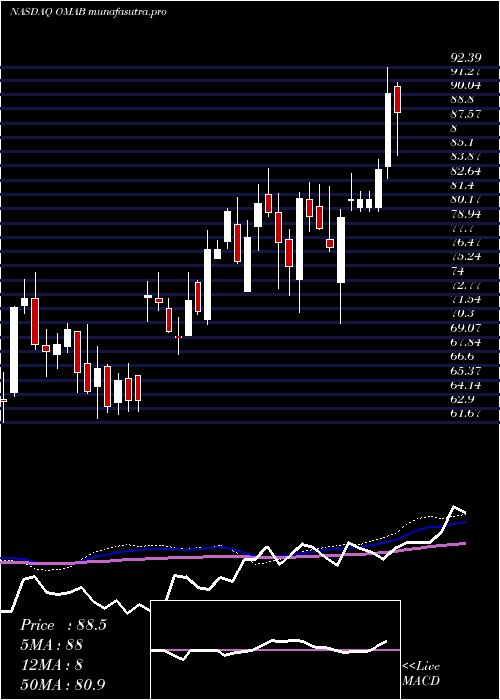500x700 pixels.
Task: Click the 78.94 price level label
Action: tap(466, 213)
